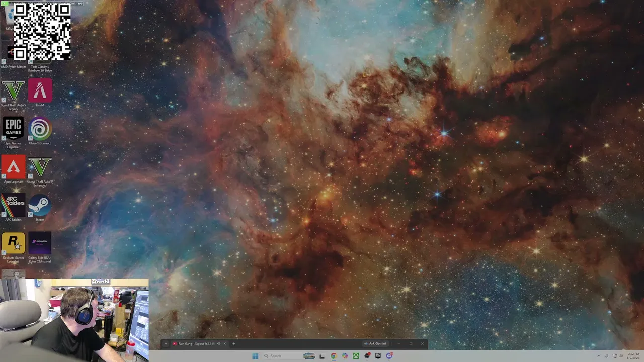This screenshot has height=362, width=644.
Task: Open the Epic Games Launcher shortcut
Action: coord(13,132)
